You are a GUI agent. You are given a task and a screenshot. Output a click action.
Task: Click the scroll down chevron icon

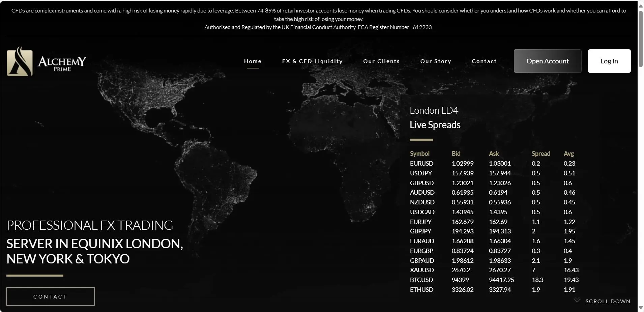click(577, 300)
